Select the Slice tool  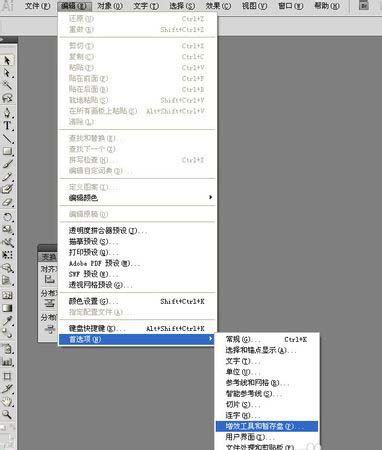[x=7, y=389]
